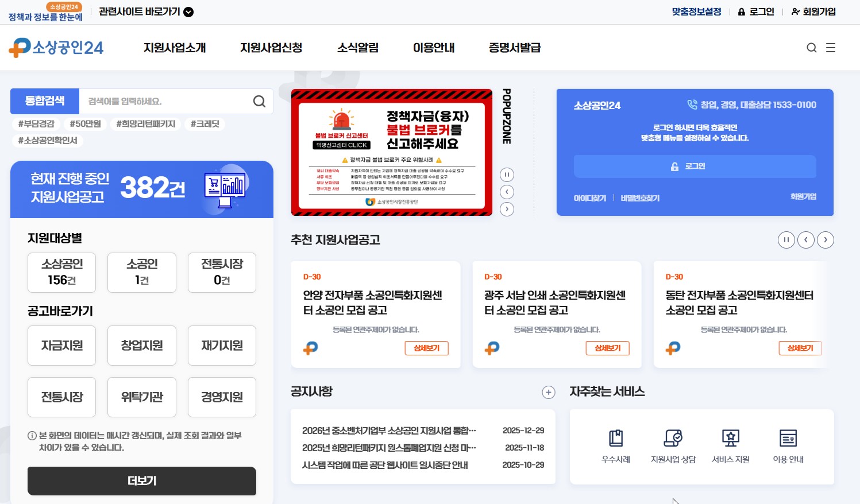Click the dark 더보기 button

click(x=142, y=481)
